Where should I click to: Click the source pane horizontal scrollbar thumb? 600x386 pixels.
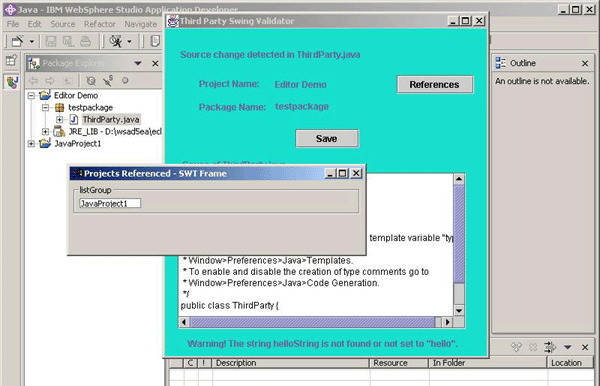tap(313, 322)
